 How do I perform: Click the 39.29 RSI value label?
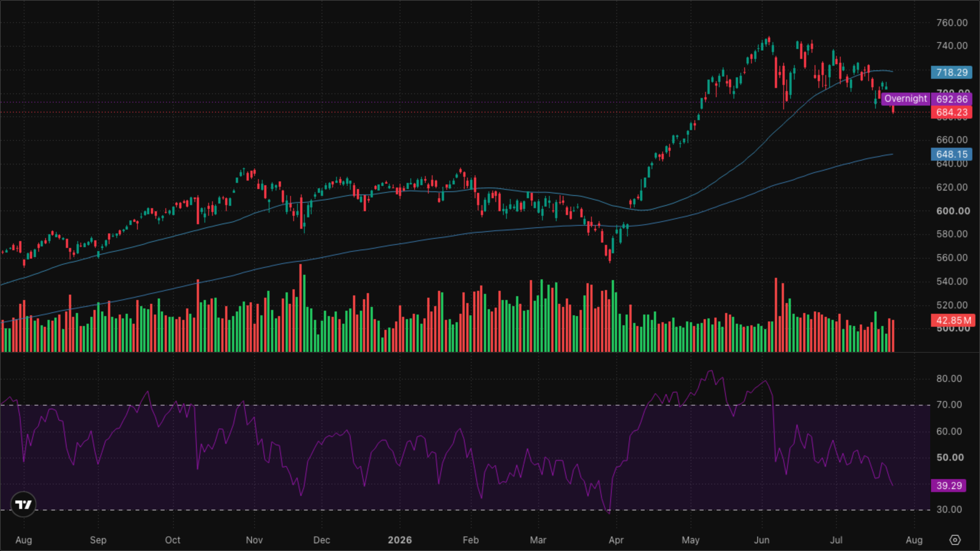point(949,486)
